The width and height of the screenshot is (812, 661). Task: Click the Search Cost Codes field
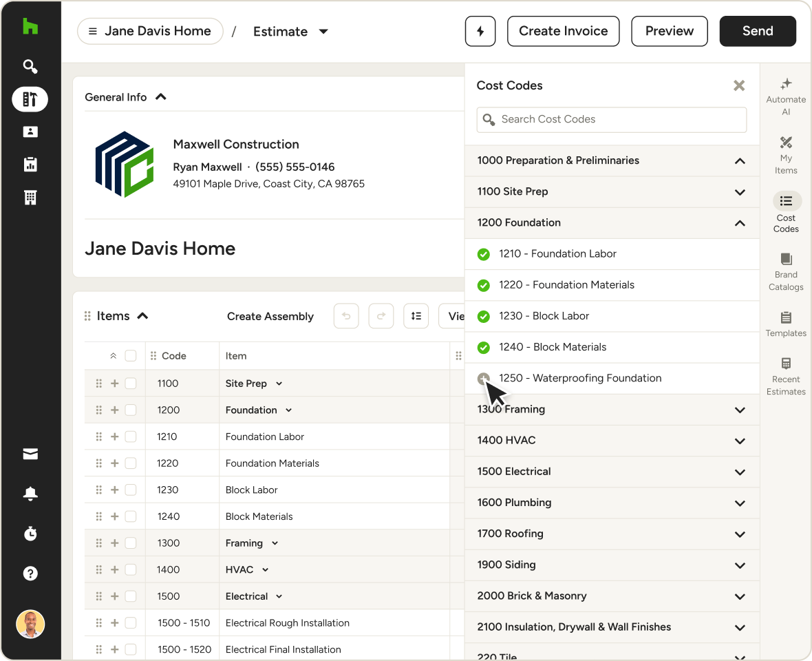(612, 119)
